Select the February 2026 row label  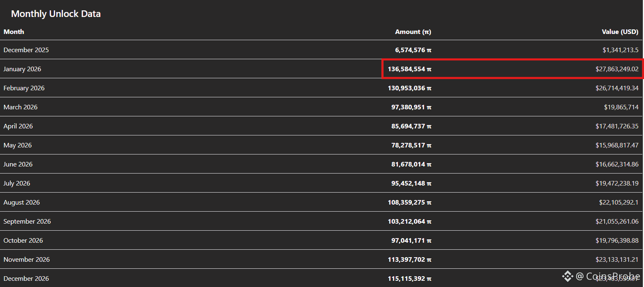click(x=24, y=88)
